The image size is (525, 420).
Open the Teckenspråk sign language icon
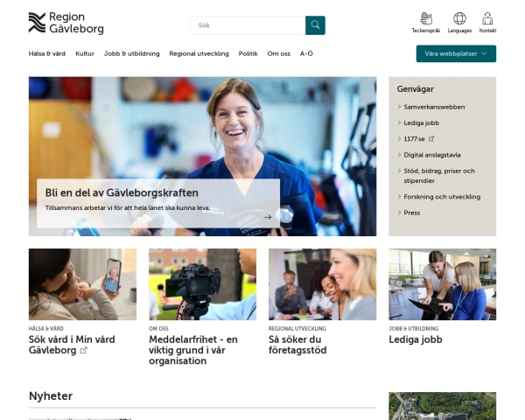click(x=426, y=18)
